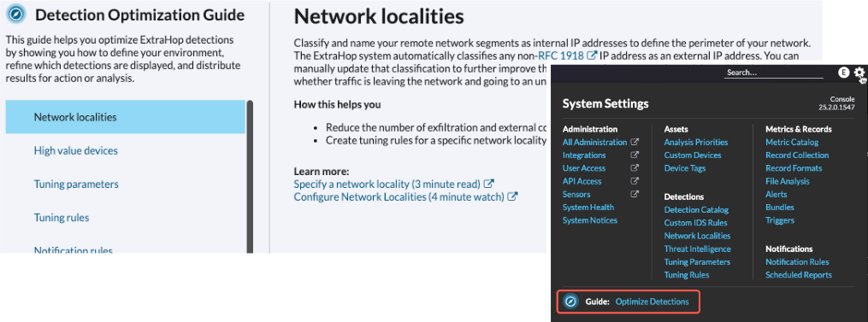The height and width of the screenshot is (322, 868).
Task: Open Record Collection settings
Action: pyautogui.click(x=797, y=155)
